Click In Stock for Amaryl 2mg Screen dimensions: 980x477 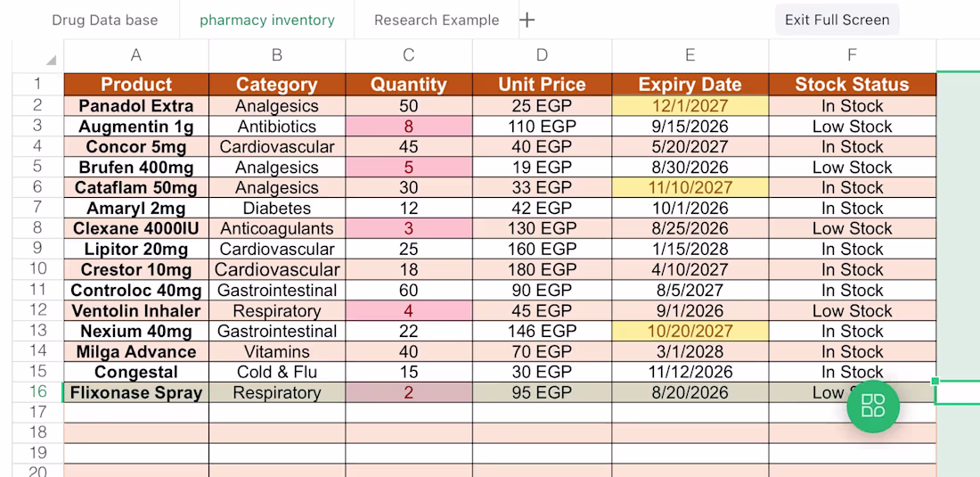click(x=853, y=208)
